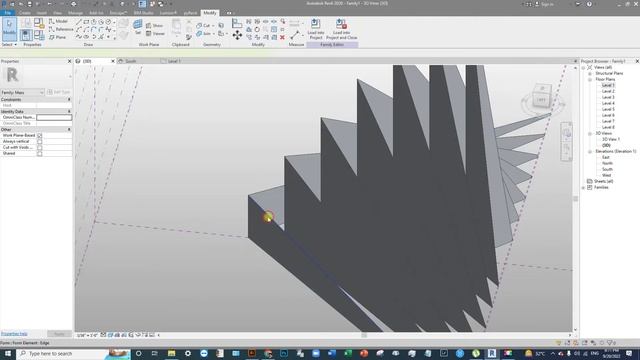Screen dimensions: 640x360
Task: Collapse the Views (all) tree node
Action: [x=584, y=67]
